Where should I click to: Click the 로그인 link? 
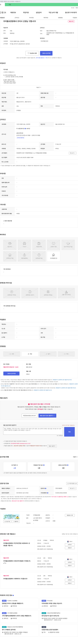click(73, 8)
